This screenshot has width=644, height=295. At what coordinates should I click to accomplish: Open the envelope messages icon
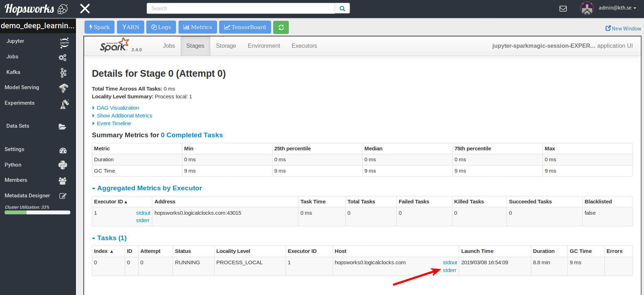coord(563,8)
